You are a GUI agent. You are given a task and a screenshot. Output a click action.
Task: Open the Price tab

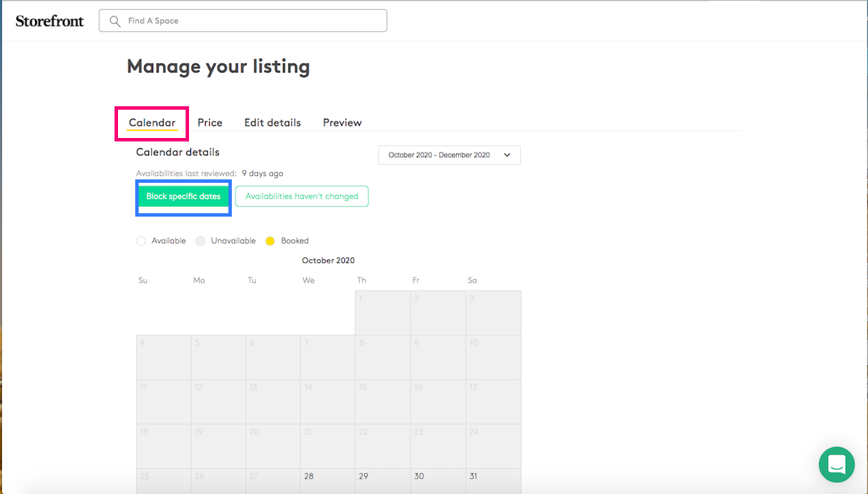(210, 123)
